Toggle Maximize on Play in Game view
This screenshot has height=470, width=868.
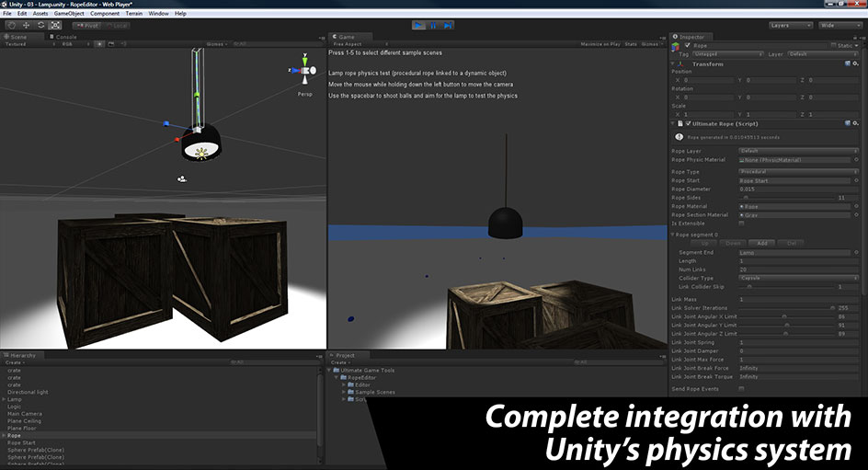coord(600,44)
